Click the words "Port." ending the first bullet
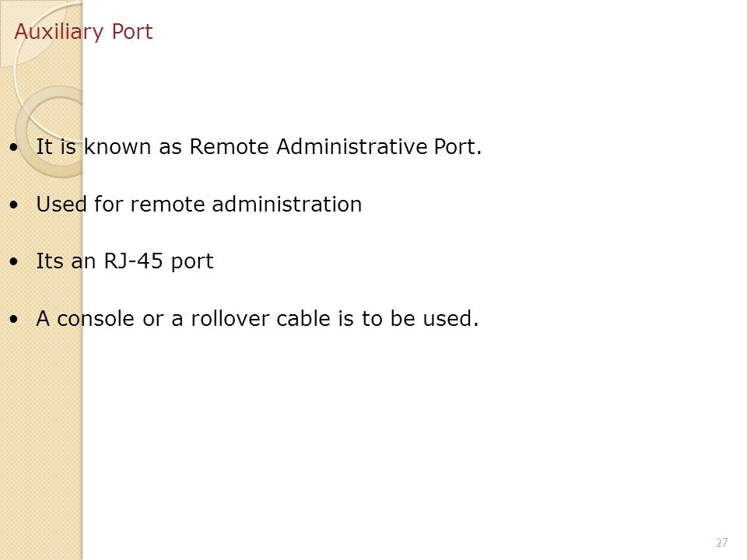The height and width of the screenshot is (560, 747). (458, 147)
